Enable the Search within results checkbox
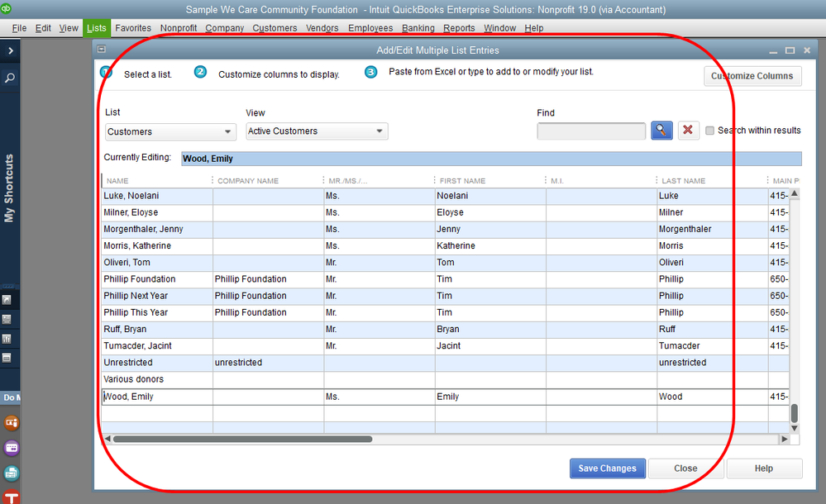Viewport: 826px width, 504px height. point(709,131)
